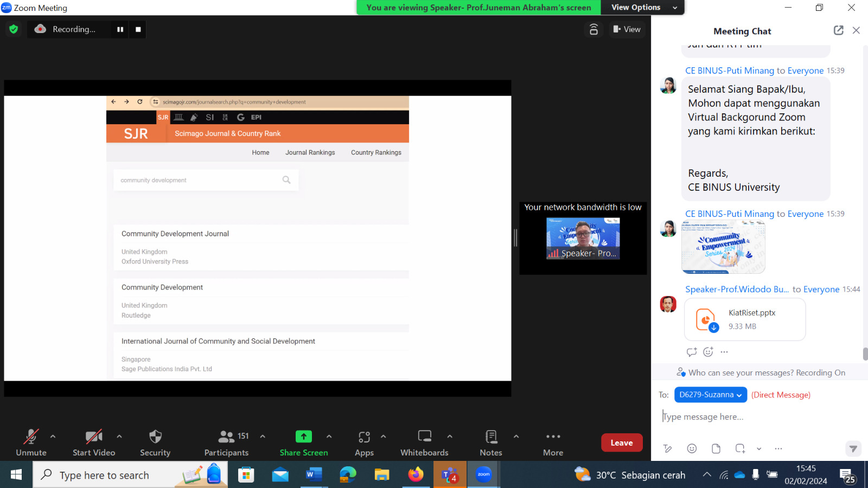Pause the recording
868x488 pixels.
point(120,29)
